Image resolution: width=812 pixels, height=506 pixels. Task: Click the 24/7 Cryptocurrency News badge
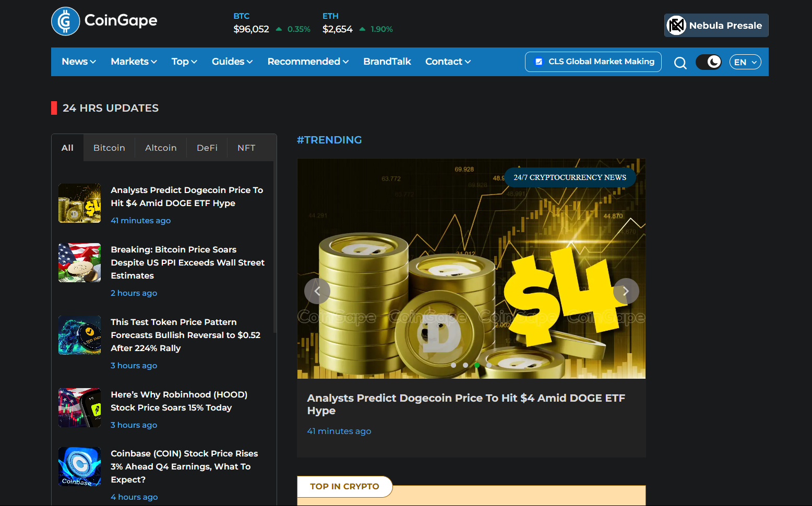tap(570, 177)
